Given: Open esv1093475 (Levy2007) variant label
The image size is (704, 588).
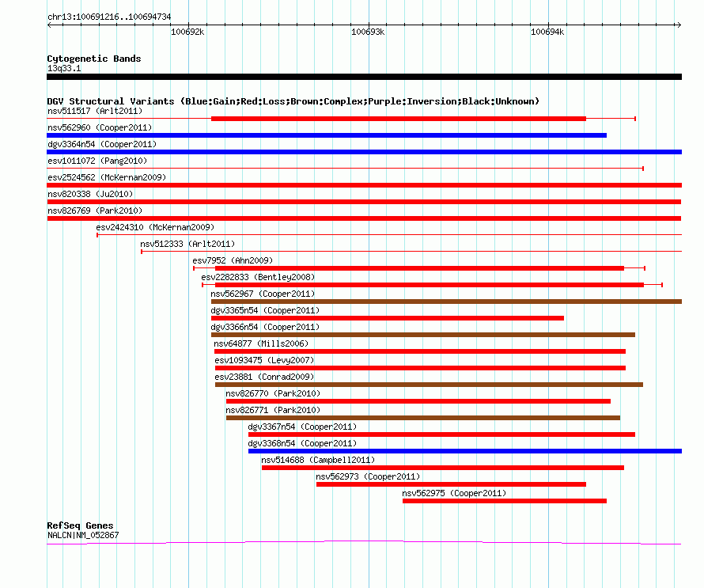Looking at the screenshot, I should pos(264,360).
